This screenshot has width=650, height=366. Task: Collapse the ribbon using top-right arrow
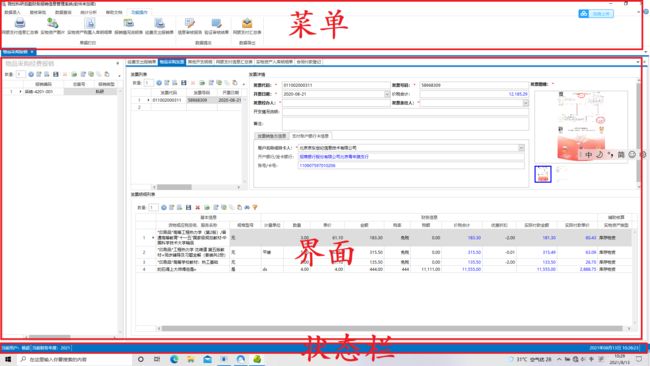pos(638,12)
